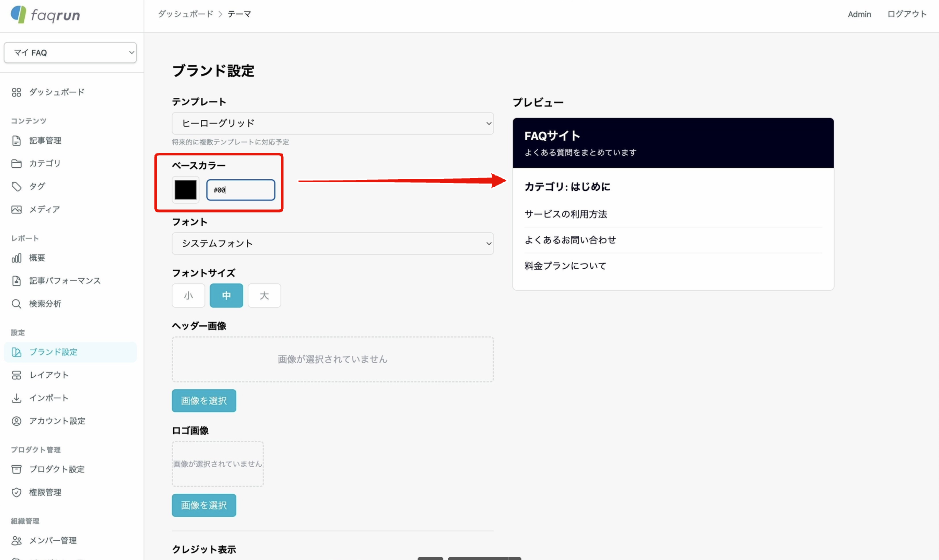Image resolution: width=939 pixels, height=560 pixels.
Task: Expand the テンプレート ヒーローグリッド dropdown
Action: (x=333, y=123)
